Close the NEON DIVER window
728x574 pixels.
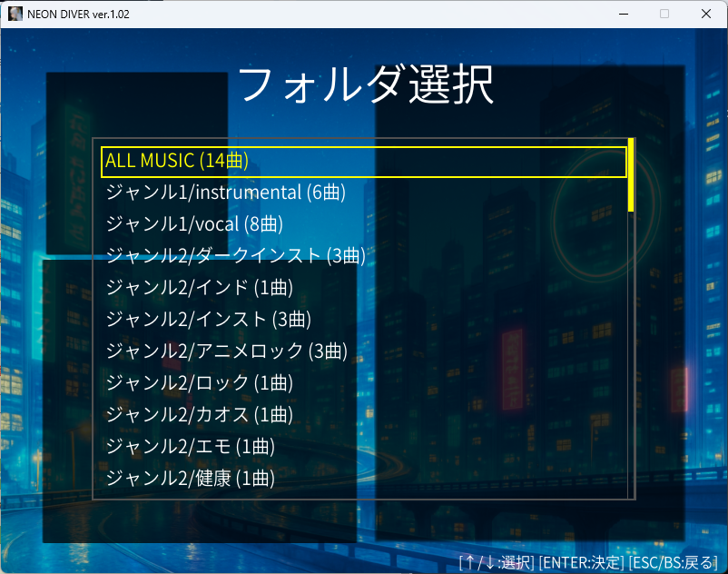(x=706, y=14)
